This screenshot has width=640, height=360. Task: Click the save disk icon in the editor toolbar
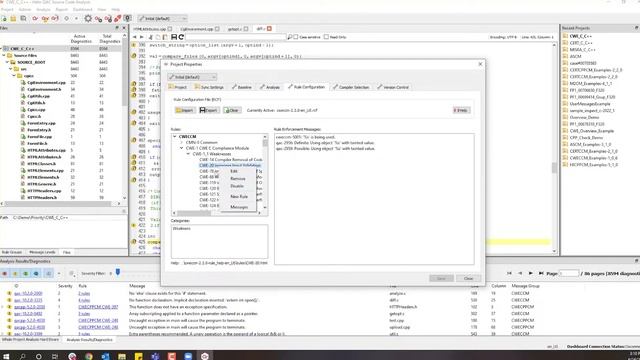[x=174, y=37]
